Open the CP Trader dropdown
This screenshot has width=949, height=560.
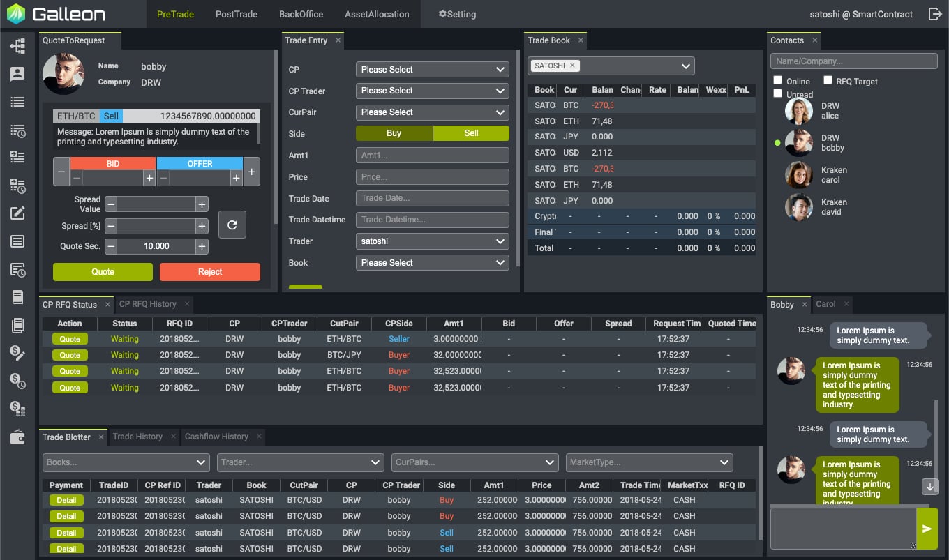pyautogui.click(x=432, y=91)
